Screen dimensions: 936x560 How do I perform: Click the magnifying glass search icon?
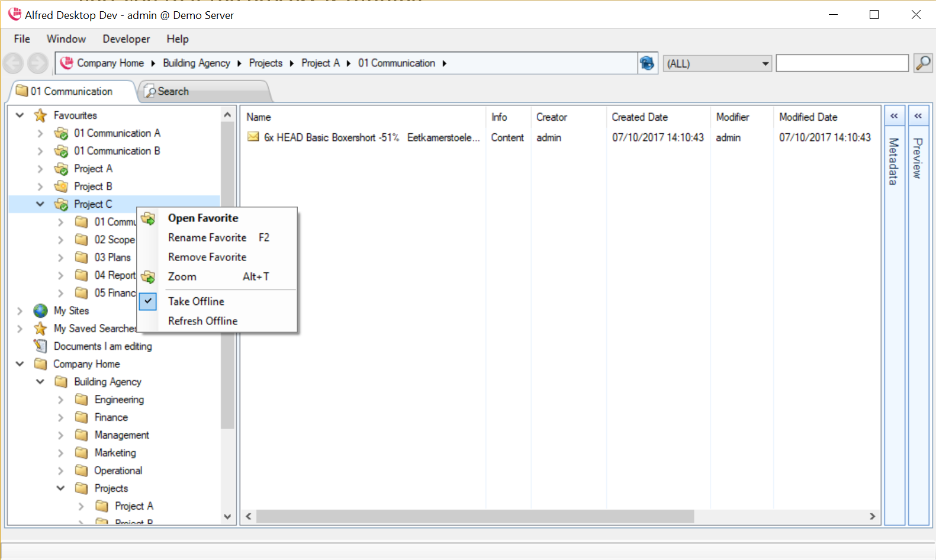point(922,63)
